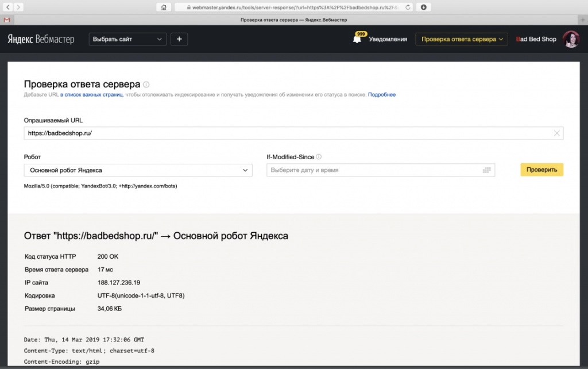Viewport: 588px width, 369px height.
Task: Reload the page from the address bar
Action: [408, 7]
